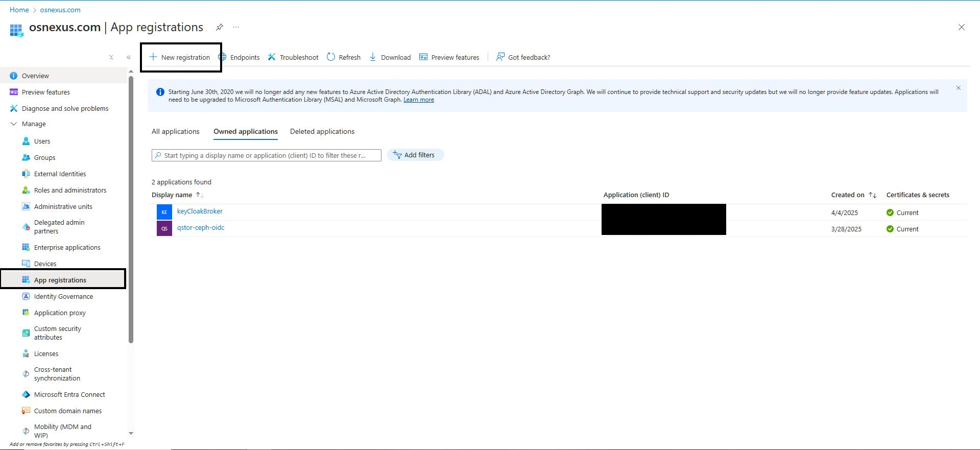The image size is (980, 450).
Task: Click the Home breadcrumb link
Action: point(19,10)
